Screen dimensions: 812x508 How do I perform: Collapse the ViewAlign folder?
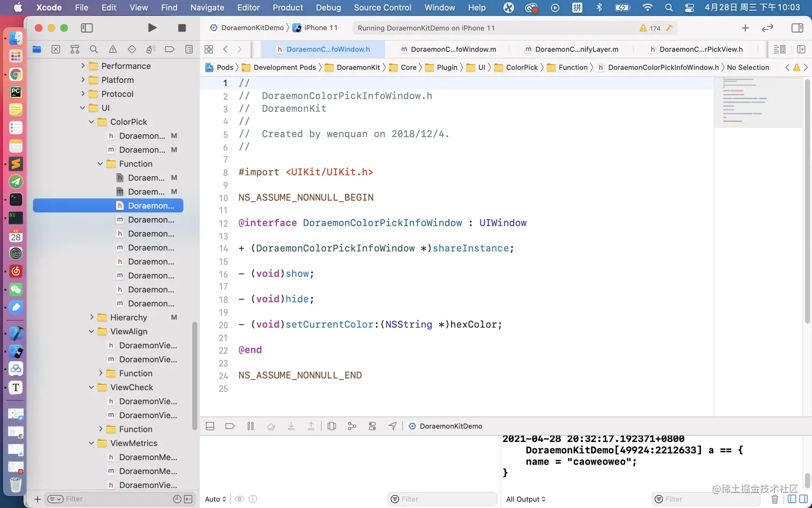pos(91,331)
